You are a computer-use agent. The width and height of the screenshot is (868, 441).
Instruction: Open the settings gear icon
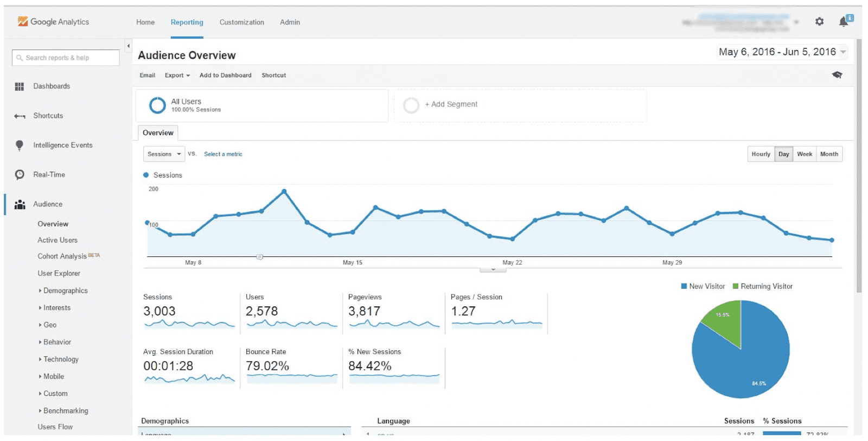tap(819, 22)
